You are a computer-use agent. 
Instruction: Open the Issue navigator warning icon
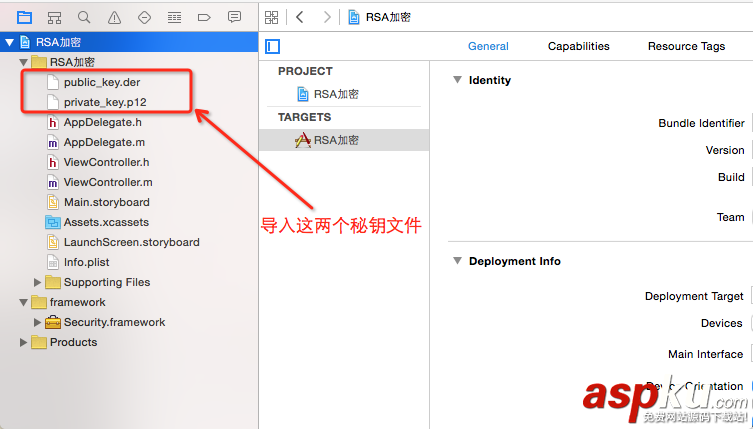[x=114, y=18]
